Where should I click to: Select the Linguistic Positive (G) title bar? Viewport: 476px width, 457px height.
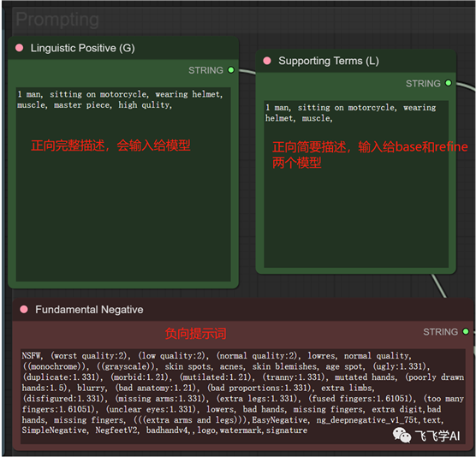[123, 48]
